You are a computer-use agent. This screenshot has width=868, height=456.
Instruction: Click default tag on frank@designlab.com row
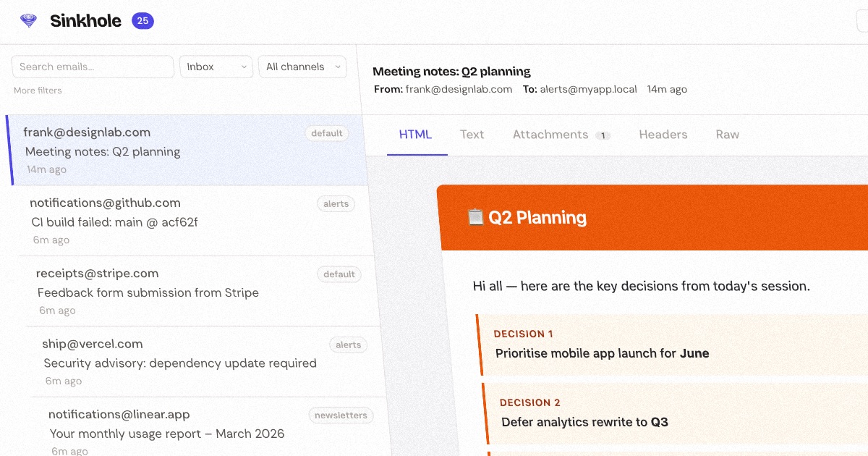[327, 133]
